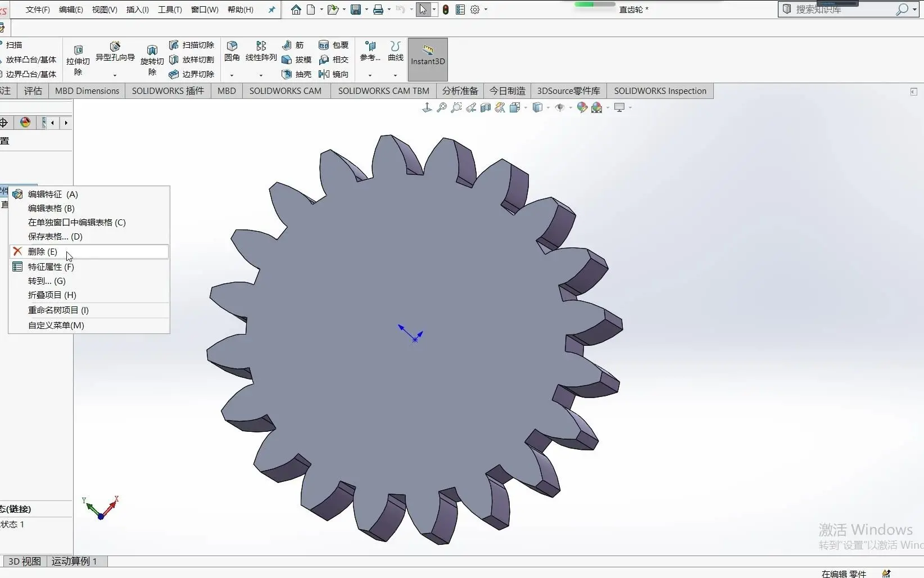Choose 自定义菜单(M) in the context menu
This screenshot has width=924, height=578.
pyautogui.click(x=89, y=326)
